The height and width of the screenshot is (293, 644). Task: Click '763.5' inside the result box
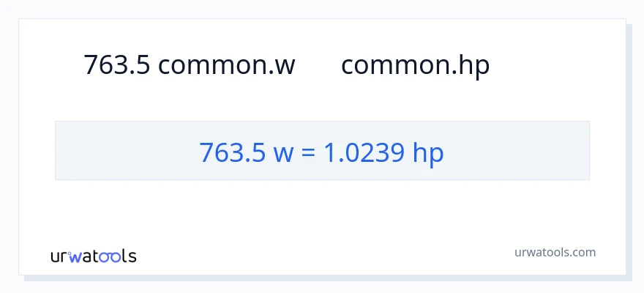(x=233, y=152)
